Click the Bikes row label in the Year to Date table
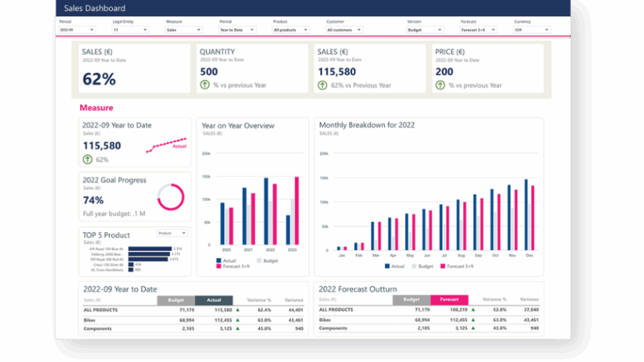The width and height of the screenshot is (644, 362). [x=89, y=320]
